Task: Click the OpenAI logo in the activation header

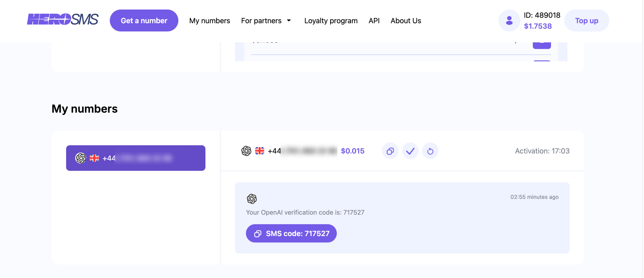Action: pos(246,151)
